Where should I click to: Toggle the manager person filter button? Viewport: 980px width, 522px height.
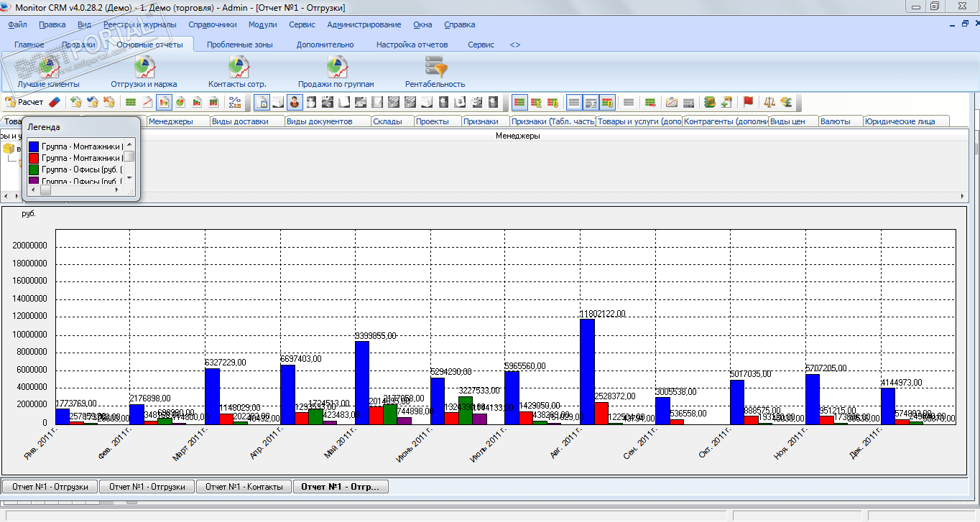click(295, 102)
